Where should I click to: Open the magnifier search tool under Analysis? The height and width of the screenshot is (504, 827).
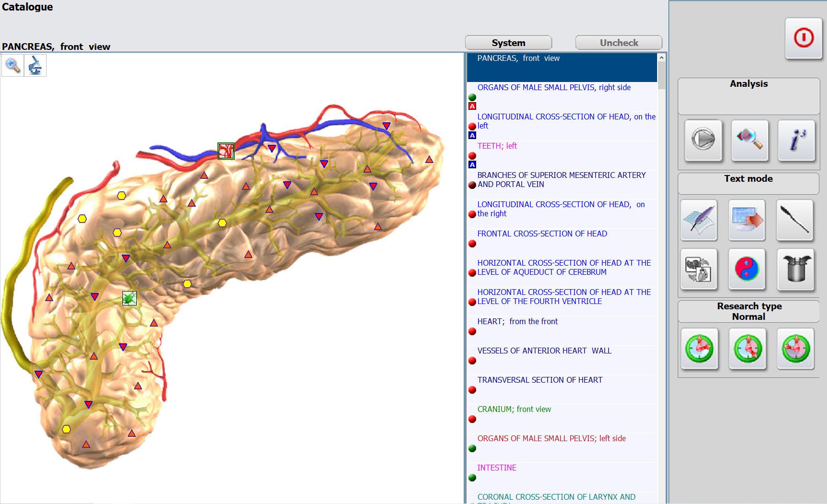(x=749, y=140)
